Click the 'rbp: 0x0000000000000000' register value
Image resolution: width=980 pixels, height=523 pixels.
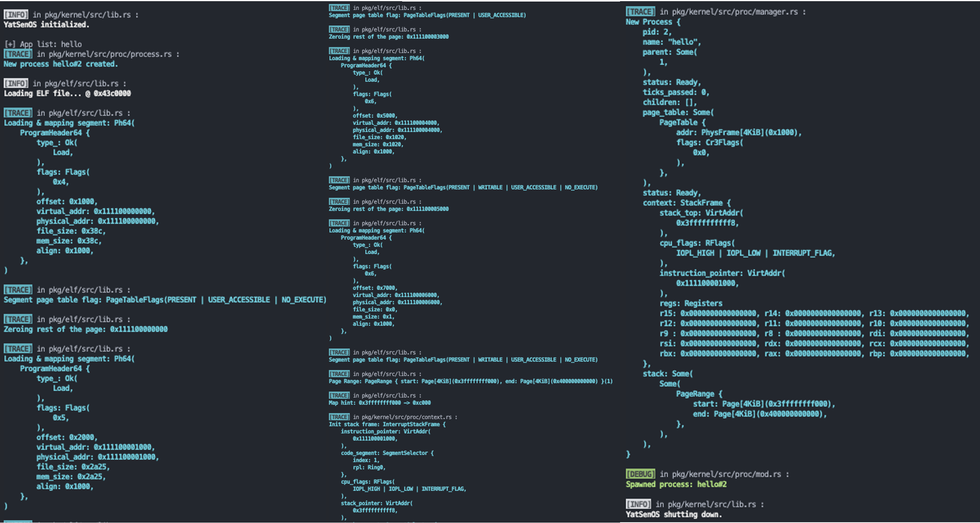917,354
